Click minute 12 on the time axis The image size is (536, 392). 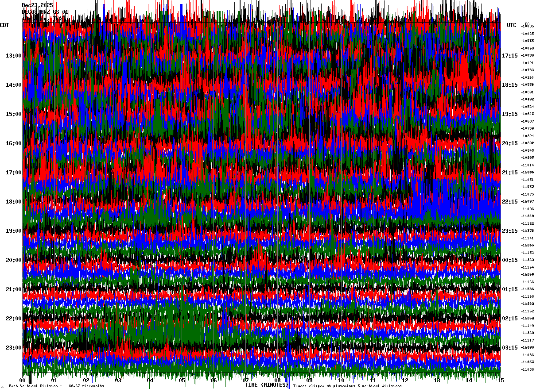click(405, 380)
